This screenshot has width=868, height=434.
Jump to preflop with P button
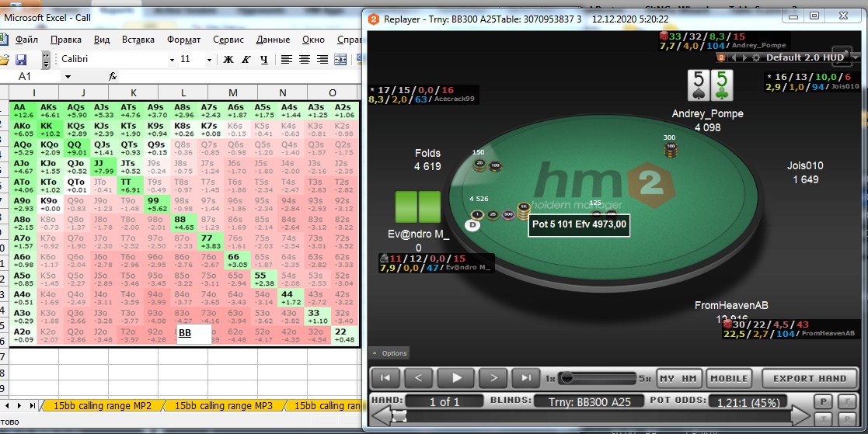[823, 402]
